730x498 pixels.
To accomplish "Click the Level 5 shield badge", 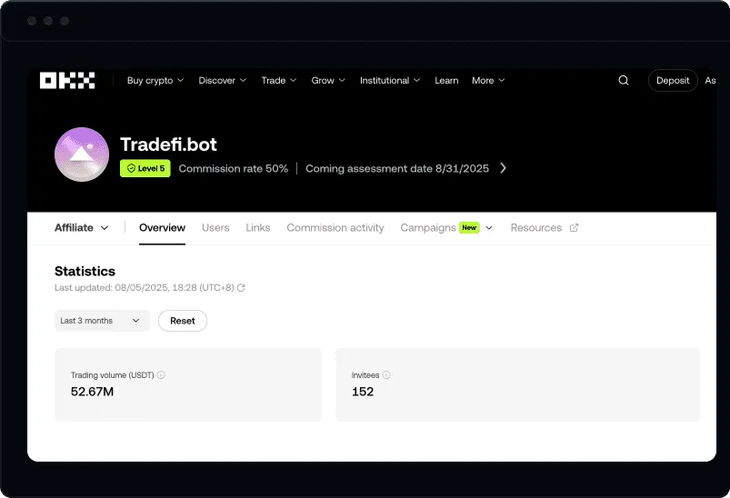I will pos(145,168).
